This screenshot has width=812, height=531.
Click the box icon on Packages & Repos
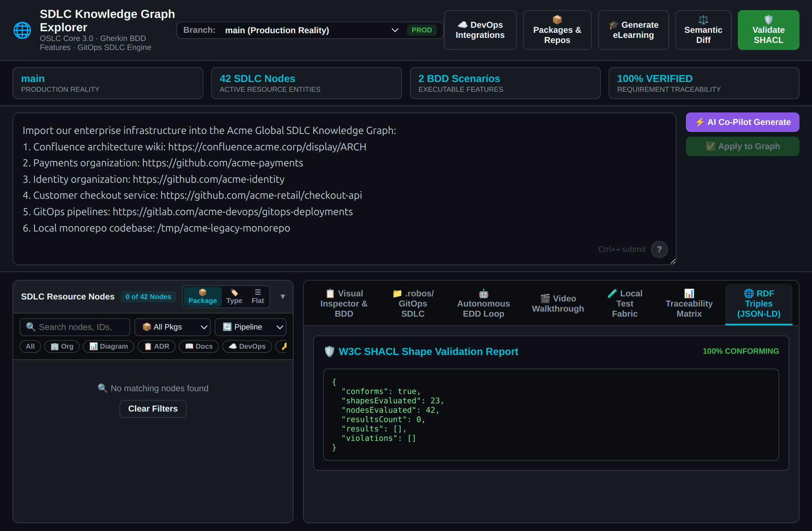click(x=557, y=20)
